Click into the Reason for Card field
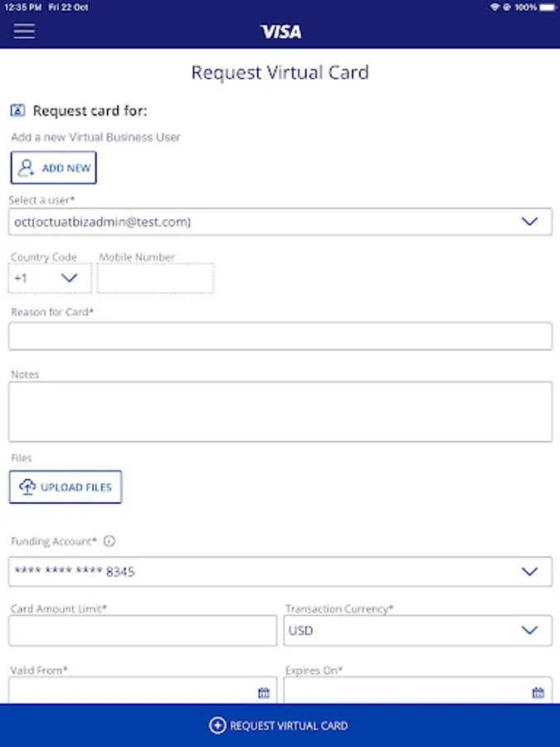 (280, 336)
